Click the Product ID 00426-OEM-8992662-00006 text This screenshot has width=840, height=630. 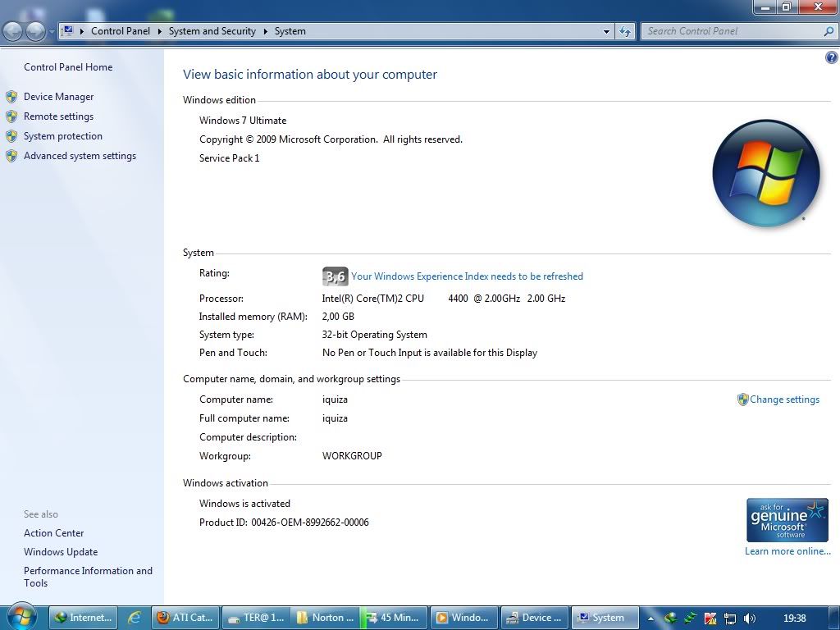(x=284, y=523)
